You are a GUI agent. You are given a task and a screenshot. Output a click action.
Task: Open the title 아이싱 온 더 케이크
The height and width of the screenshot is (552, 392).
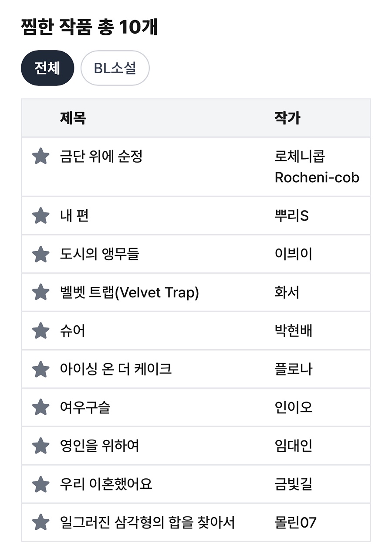[x=116, y=369]
